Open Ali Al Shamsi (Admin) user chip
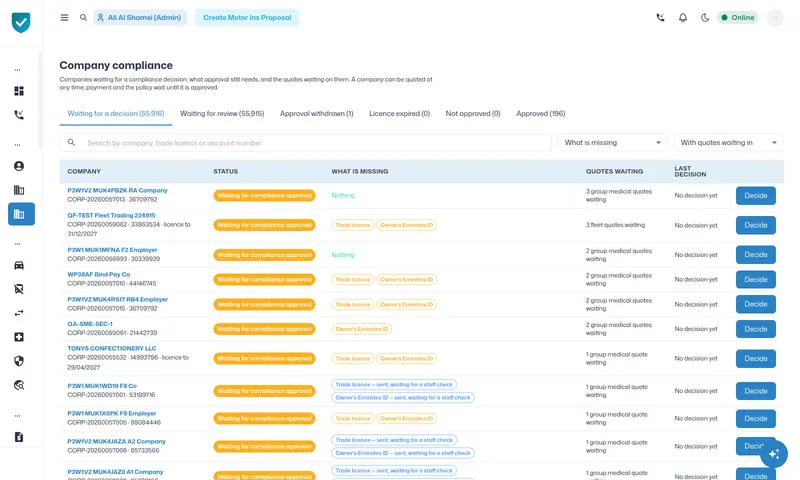 click(140, 17)
